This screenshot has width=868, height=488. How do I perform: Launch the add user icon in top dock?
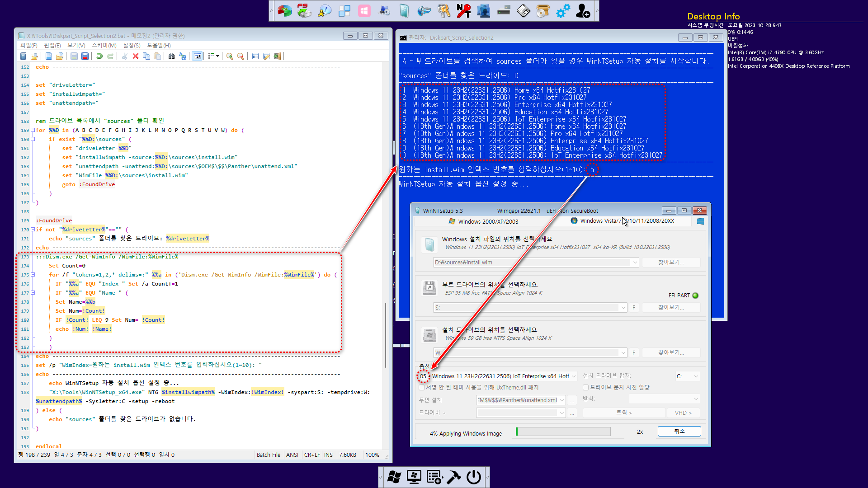point(583,10)
